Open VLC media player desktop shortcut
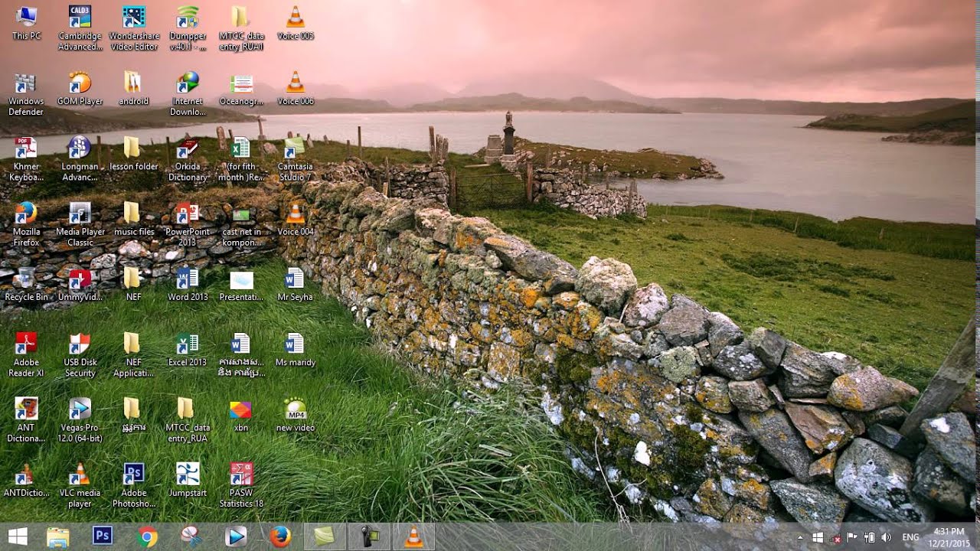This screenshot has width=980, height=551. coord(80,485)
